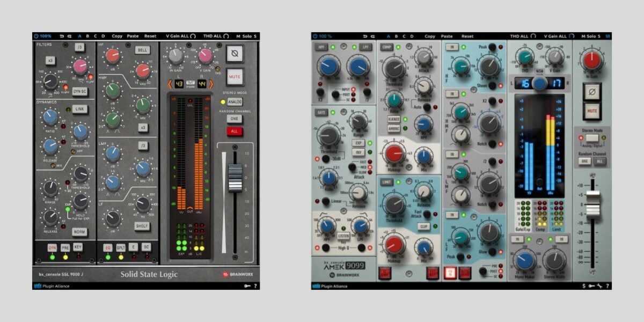The image size is (644, 322).
Task: Click the wrench icon on AMEK bottom bar
Action: 598,286
